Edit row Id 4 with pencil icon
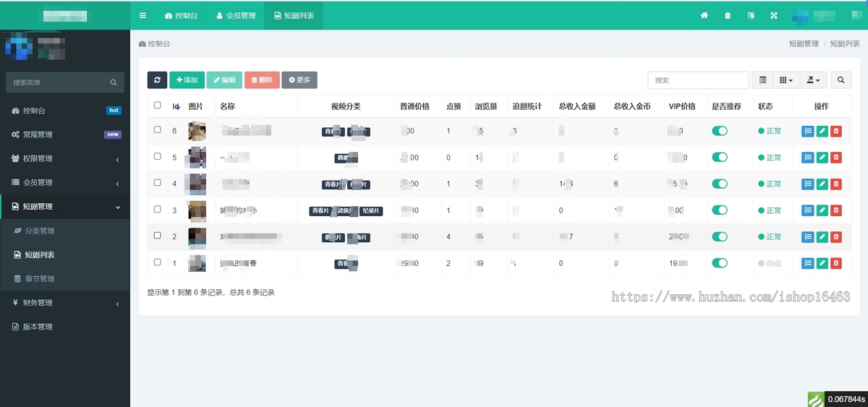The image size is (868, 407). click(x=822, y=184)
